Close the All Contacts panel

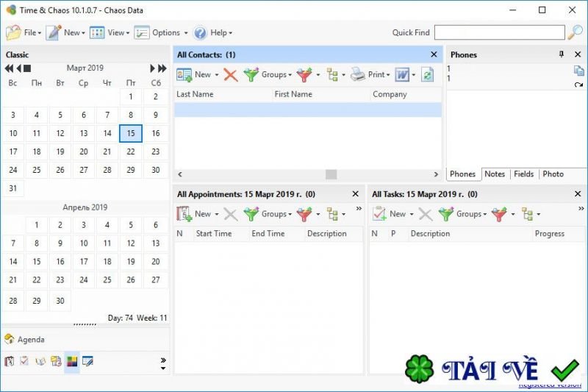tap(434, 54)
